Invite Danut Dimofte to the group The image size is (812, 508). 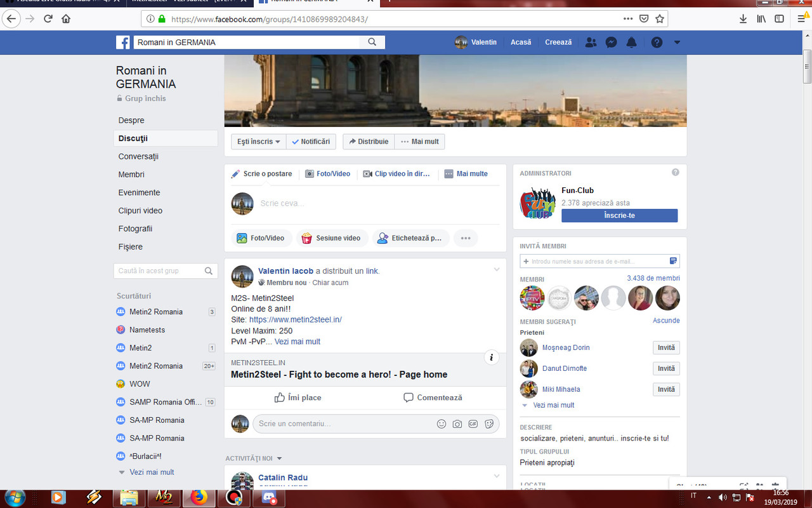[666, 369]
